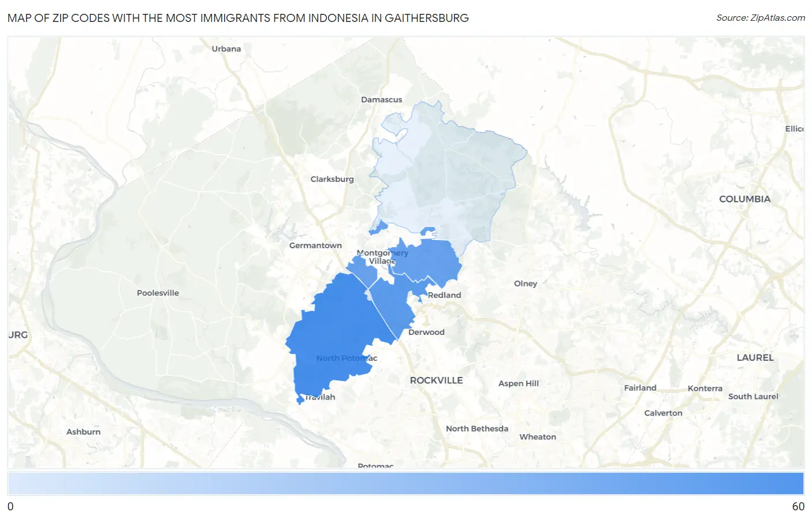Click the Konterra map label
The image size is (812, 519).
(705, 389)
